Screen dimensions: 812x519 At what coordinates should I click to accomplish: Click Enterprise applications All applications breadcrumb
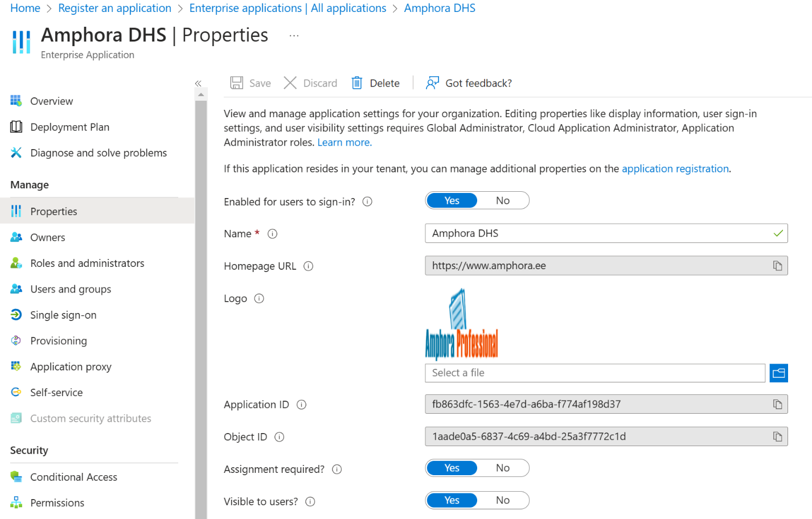[x=288, y=8]
